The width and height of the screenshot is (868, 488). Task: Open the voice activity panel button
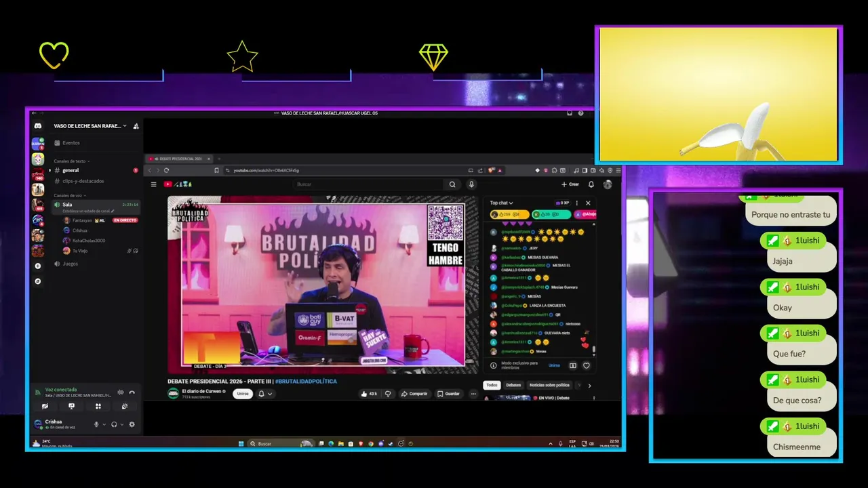pyautogui.click(x=98, y=407)
